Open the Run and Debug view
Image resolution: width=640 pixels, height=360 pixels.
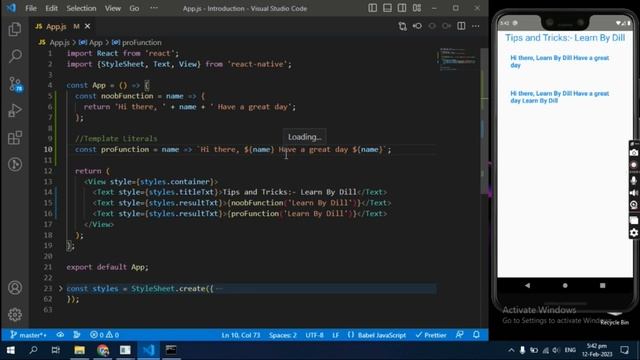tap(15, 111)
